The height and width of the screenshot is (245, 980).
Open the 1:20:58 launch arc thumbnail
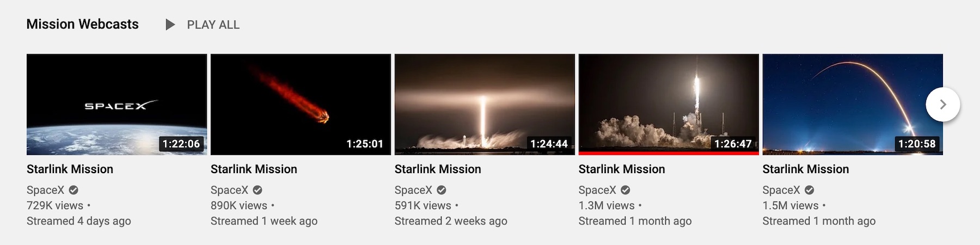click(x=853, y=105)
